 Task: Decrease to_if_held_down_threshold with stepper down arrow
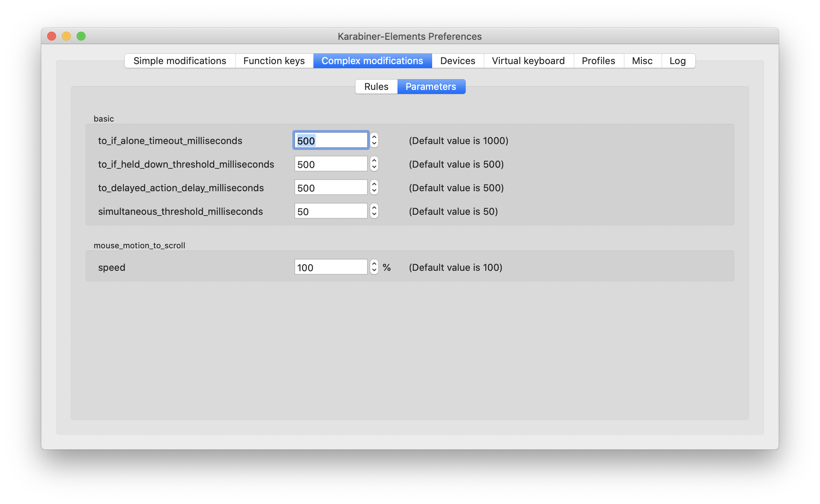374,168
